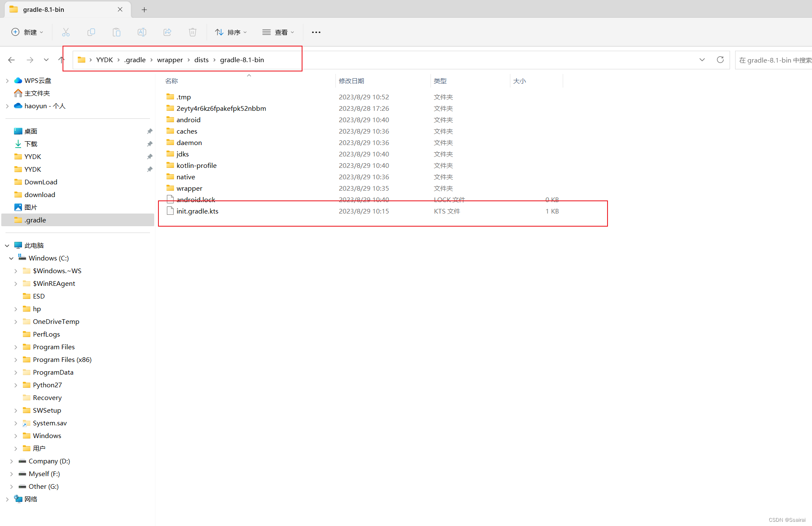Click the search box for gradle-8.1-bin
812x526 pixels.
pos(774,60)
